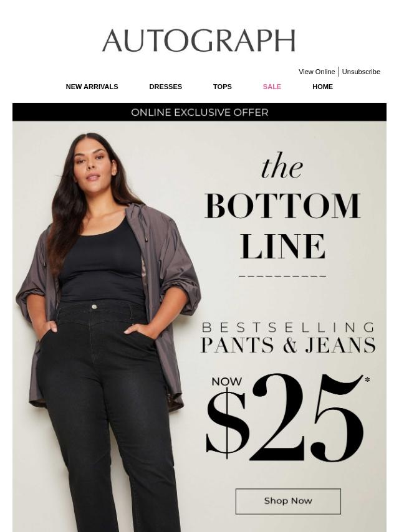Open the View Online link

tap(317, 72)
